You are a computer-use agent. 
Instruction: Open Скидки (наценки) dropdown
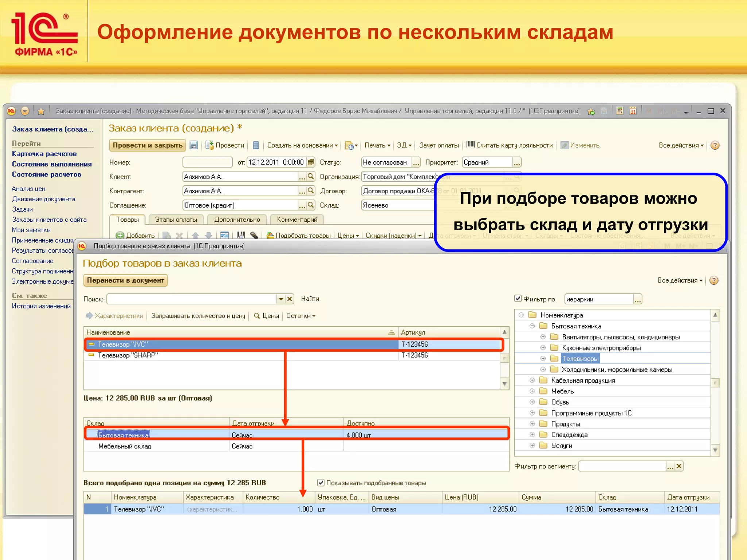click(x=394, y=236)
